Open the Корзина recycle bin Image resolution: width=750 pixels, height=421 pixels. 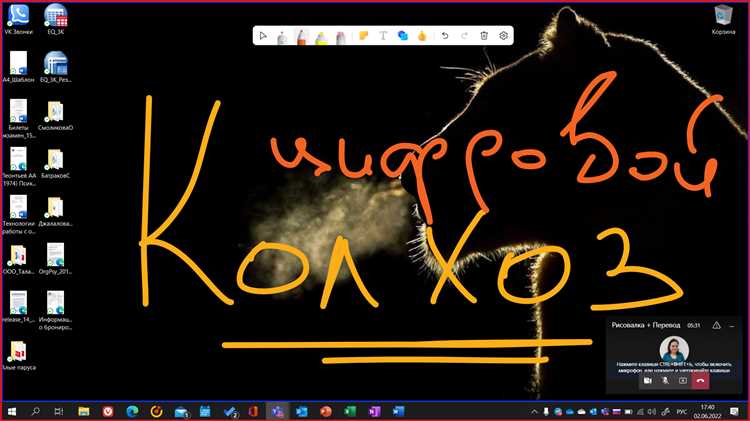(x=723, y=20)
